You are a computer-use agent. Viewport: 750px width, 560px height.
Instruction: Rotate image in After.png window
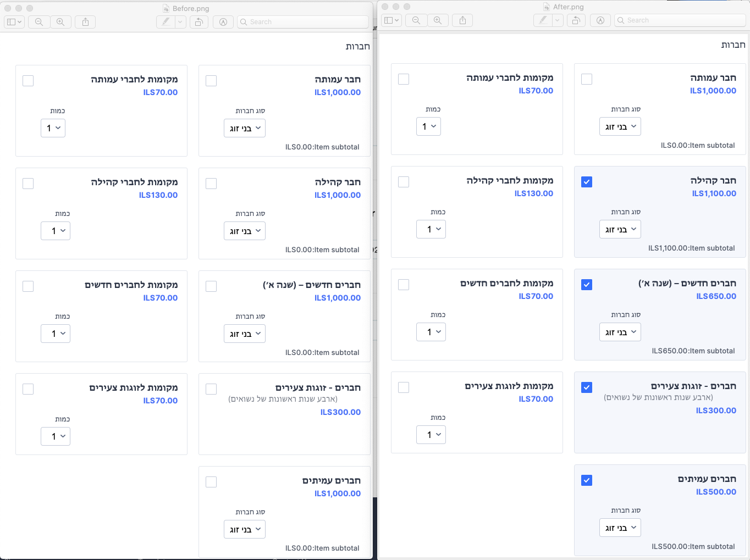click(x=576, y=20)
